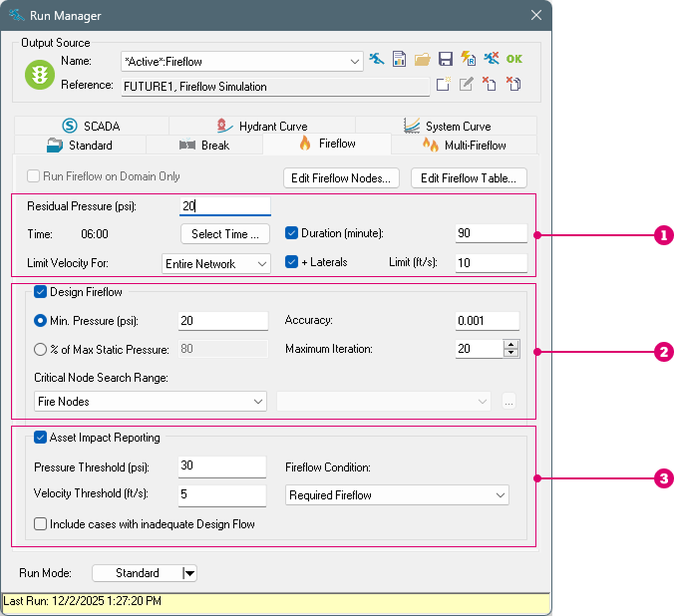Click the Select Time button
The height and width of the screenshot is (616, 674).
(x=225, y=234)
